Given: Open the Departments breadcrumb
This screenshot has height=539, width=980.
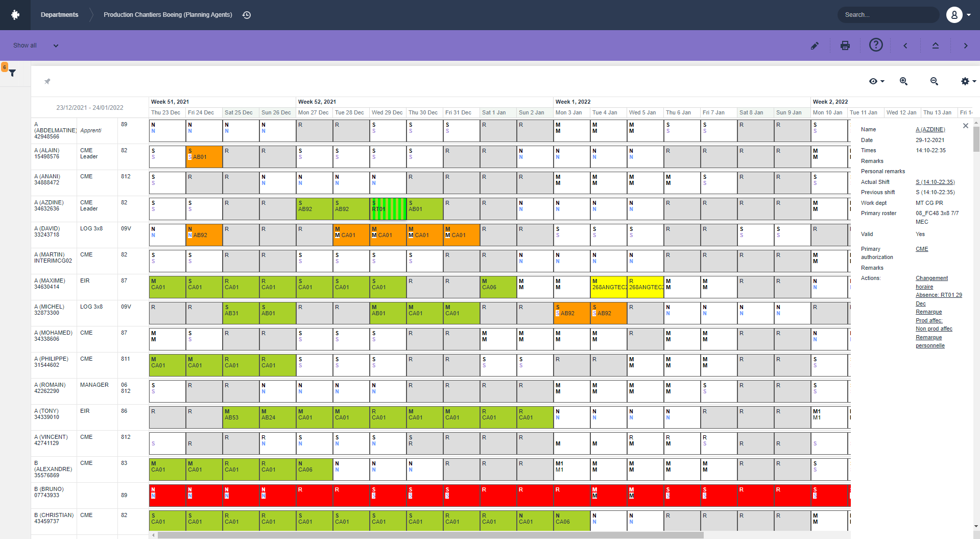Looking at the screenshot, I should point(59,15).
